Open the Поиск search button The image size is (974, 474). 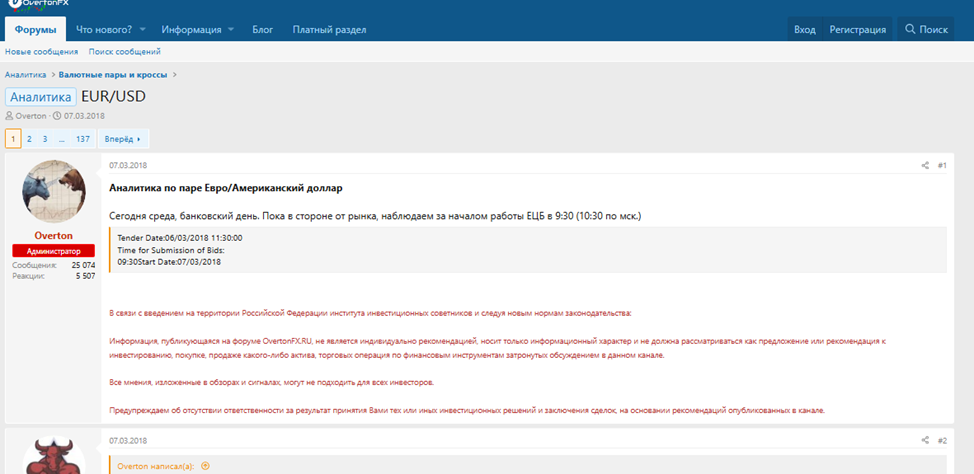(x=926, y=29)
